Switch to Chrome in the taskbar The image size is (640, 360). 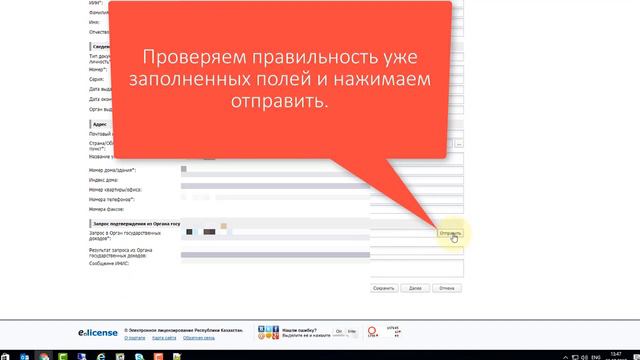pos(44,356)
